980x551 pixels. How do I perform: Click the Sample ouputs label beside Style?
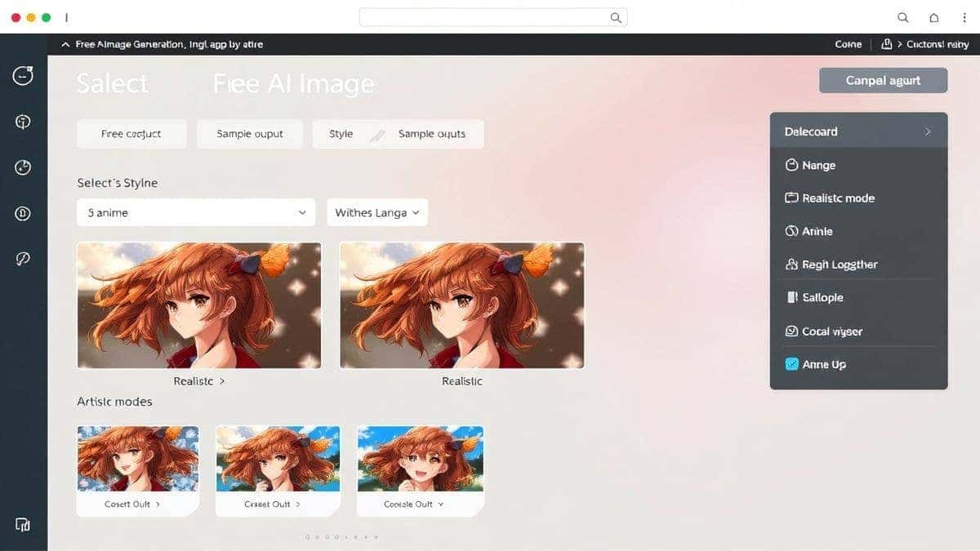tap(432, 134)
